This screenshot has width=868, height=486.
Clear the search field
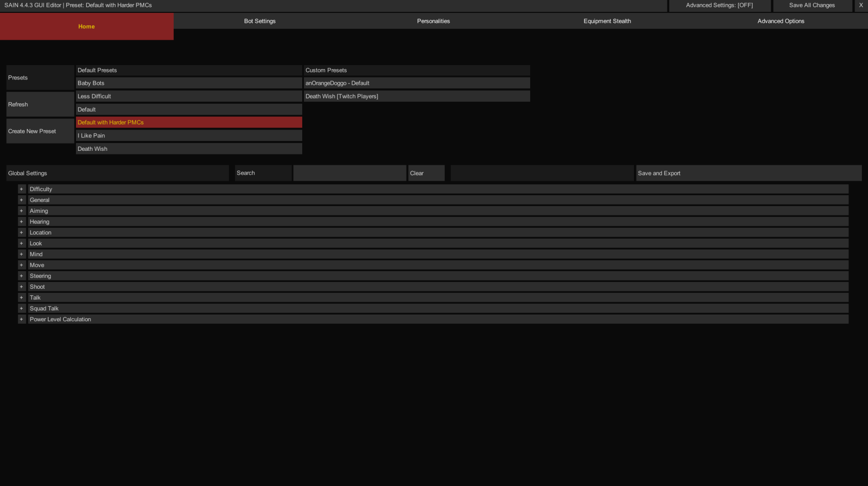[426, 173]
